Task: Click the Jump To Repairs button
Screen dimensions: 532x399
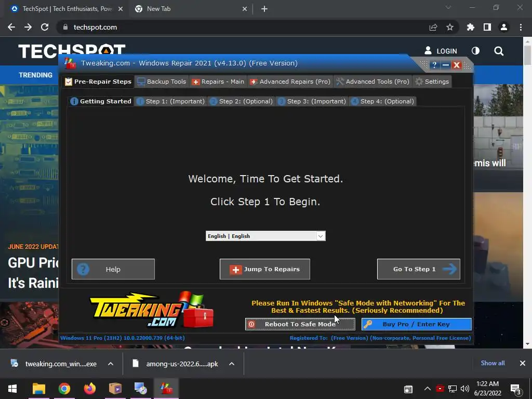Action: tap(264, 269)
